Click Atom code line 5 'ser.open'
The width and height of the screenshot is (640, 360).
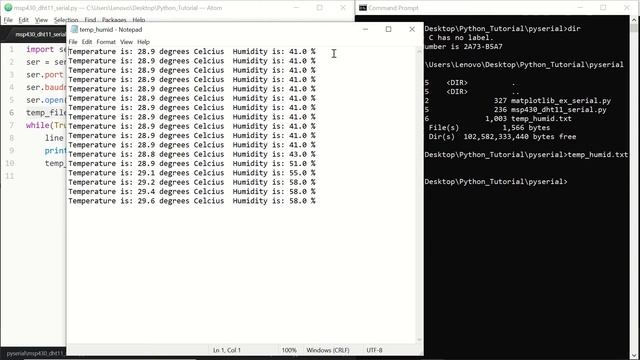coord(45,100)
